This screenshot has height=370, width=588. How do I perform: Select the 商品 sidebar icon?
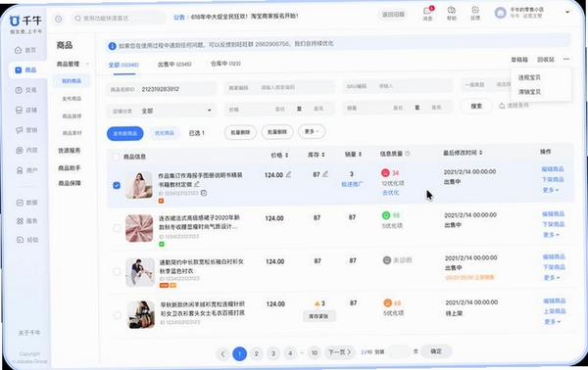click(x=19, y=70)
